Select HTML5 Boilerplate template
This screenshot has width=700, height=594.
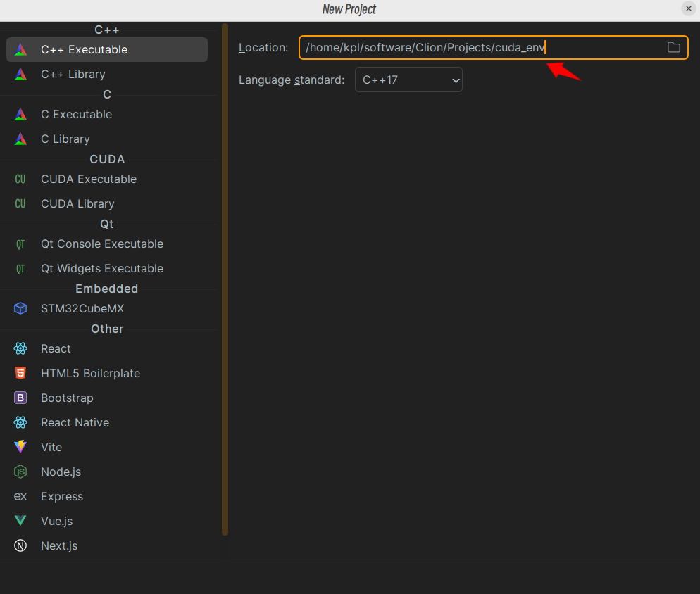pos(107,373)
